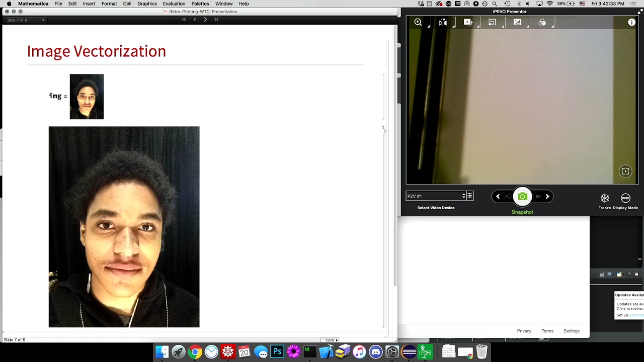Image resolution: width=644 pixels, height=362 pixels.
Task: Click the focus frame icon on camera preview
Action: pos(625,171)
